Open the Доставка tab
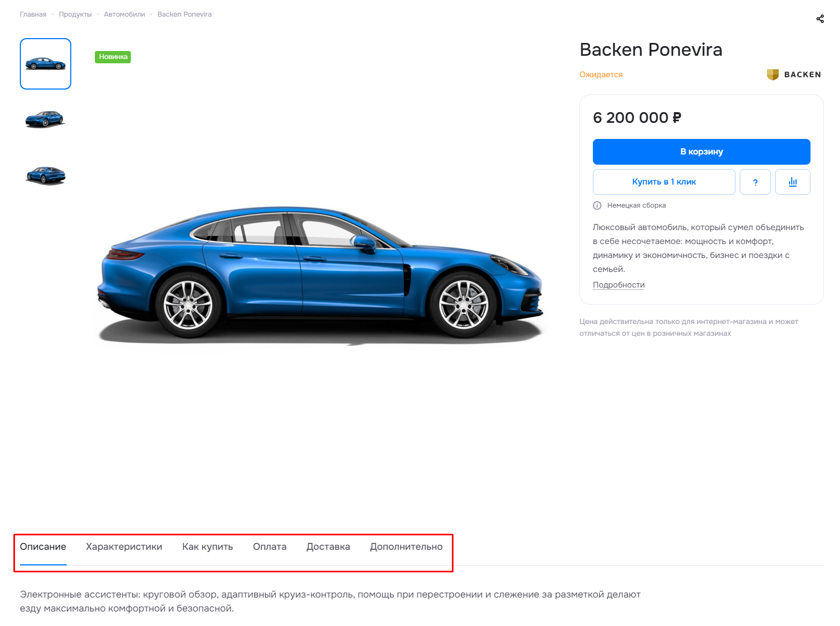The height and width of the screenshot is (626, 840). tap(328, 547)
